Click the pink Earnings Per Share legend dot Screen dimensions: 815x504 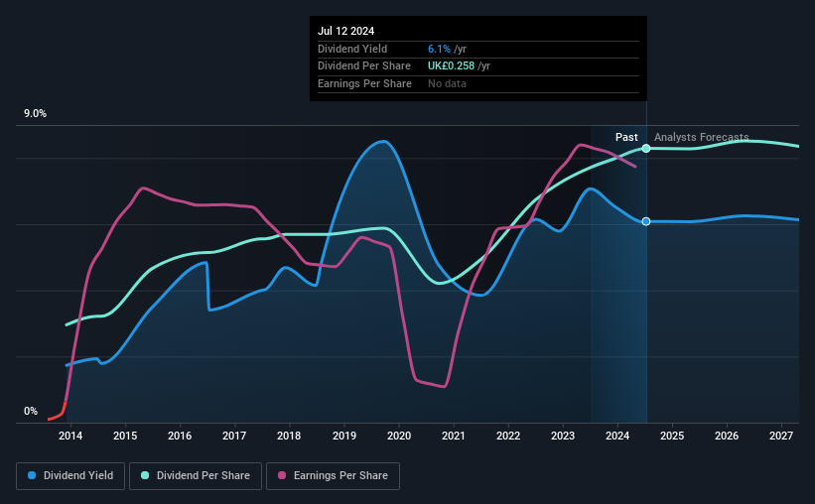(282, 475)
